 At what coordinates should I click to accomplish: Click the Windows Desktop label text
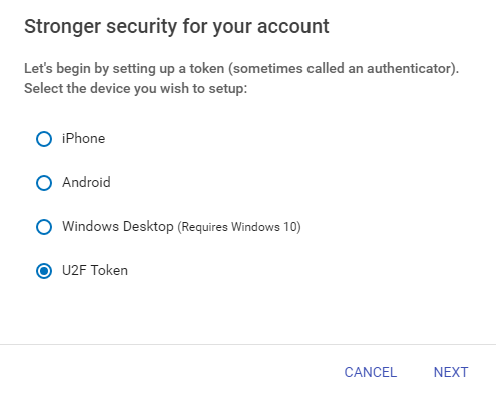(x=118, y=226)
